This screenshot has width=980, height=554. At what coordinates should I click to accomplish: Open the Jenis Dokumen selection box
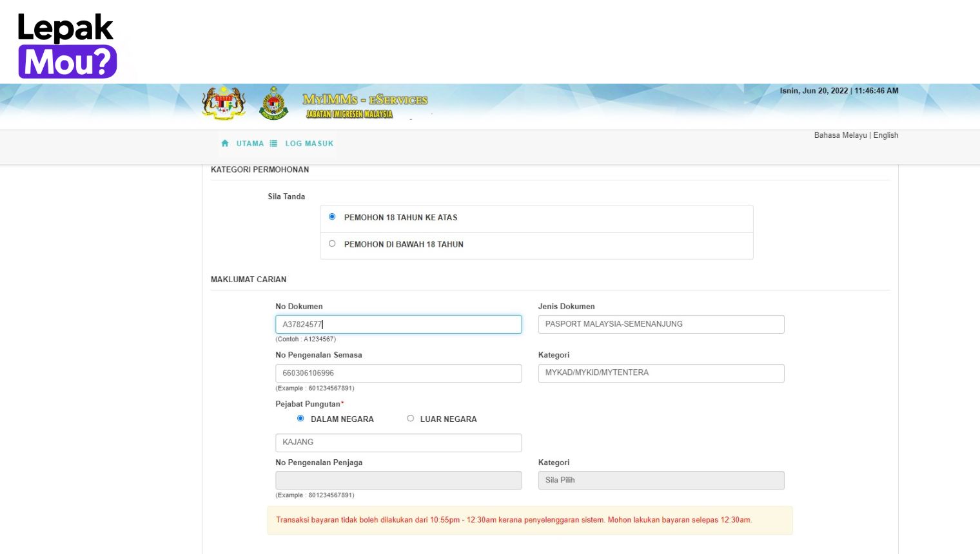pyautogui.click(x=661, y=324)
